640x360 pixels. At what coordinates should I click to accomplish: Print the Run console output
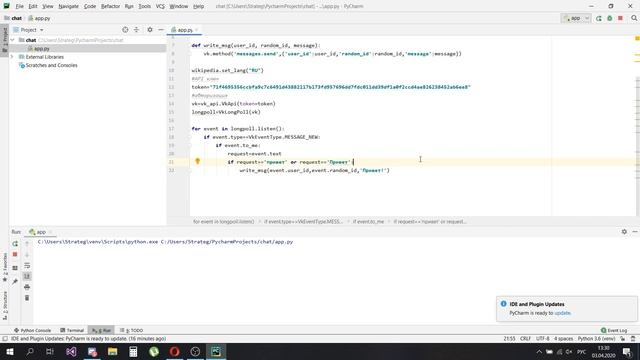tap(27, 287)
